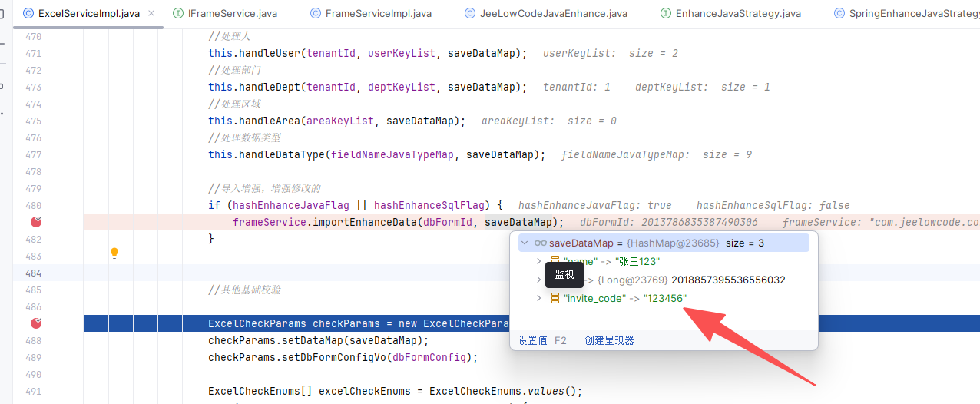Click the ExcelServiceImpl.java class file icon
The width and height of the screenshot is (980, 404).
click(x=28, y=13)
